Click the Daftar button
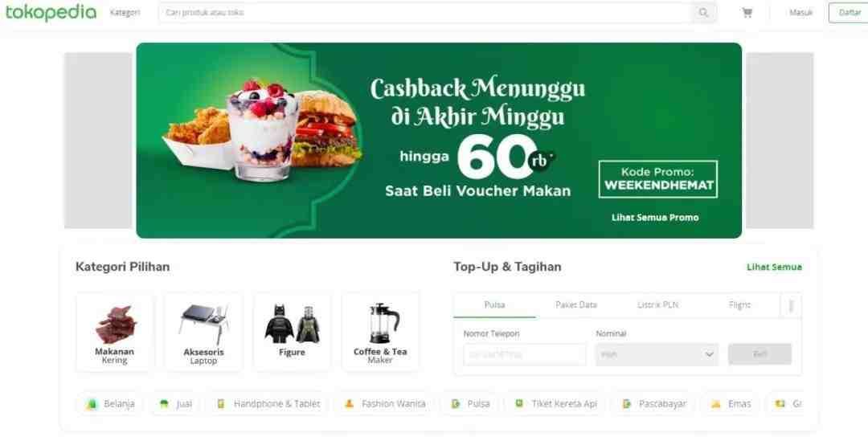Screen dimensions: 868x437 (x=850, y=12)
